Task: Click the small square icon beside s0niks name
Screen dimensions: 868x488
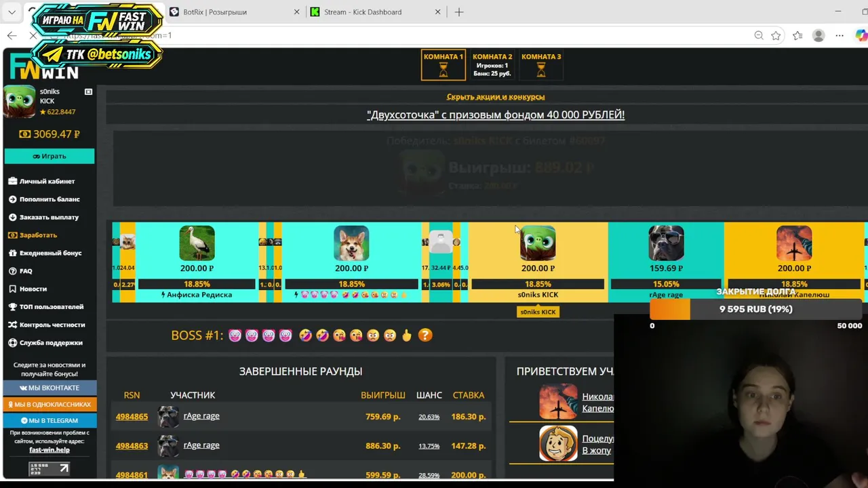Action: [88, 91]
